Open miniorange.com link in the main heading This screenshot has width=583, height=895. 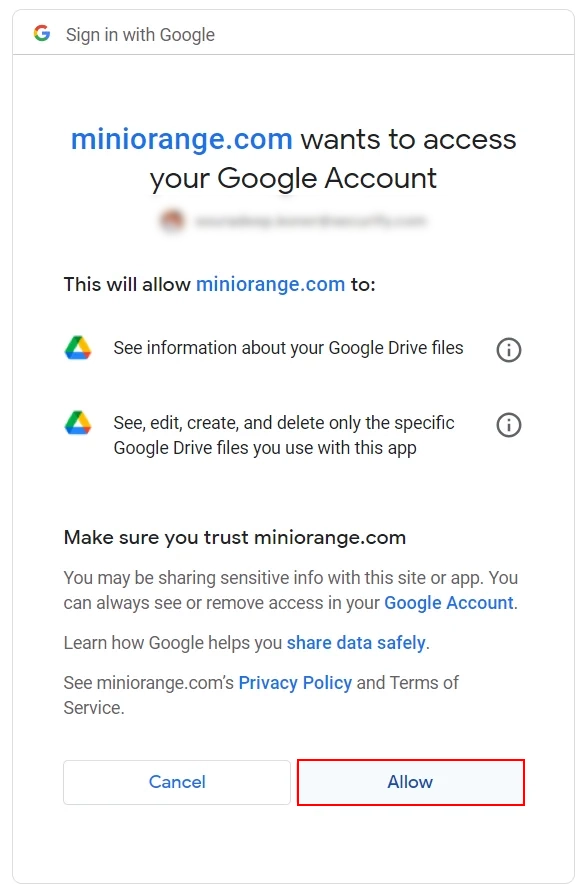tap(182, 140)
